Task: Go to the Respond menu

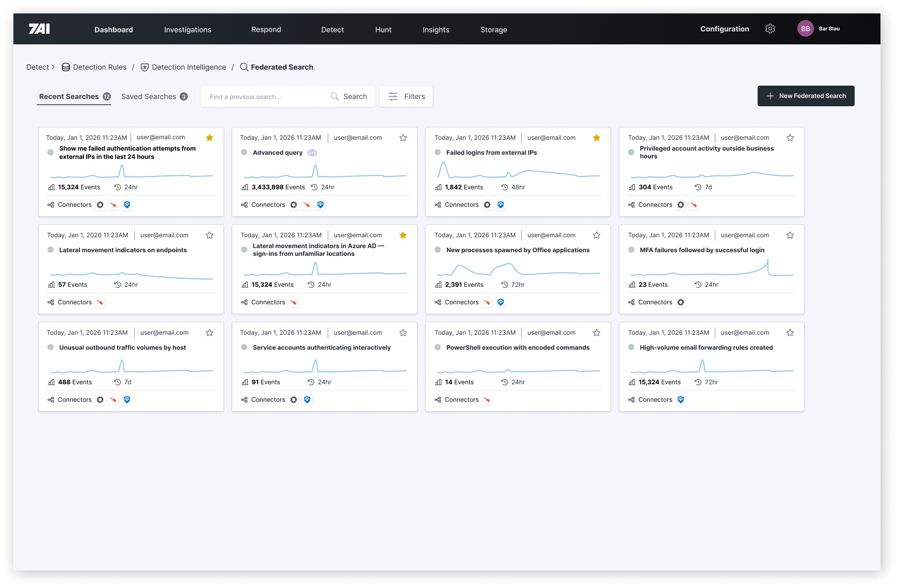Action: (x=266, y=29)
